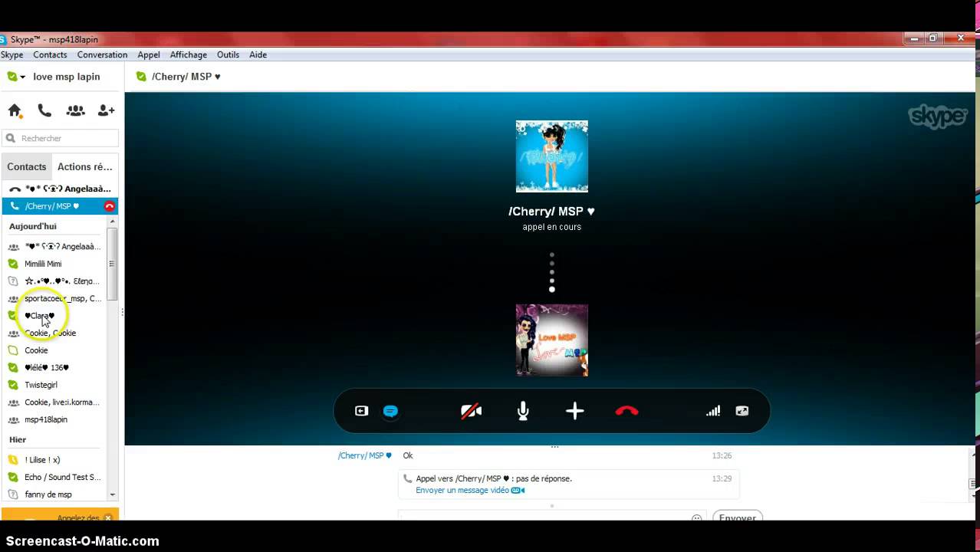Open the Appel menu

pyautogui.click(x=149, y=54)
